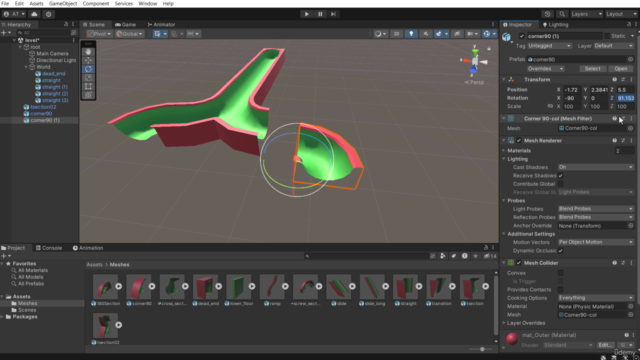Open the prefab Overrides dropdown
The height and width of the screenshot is (360, 640).
point(546,69)
